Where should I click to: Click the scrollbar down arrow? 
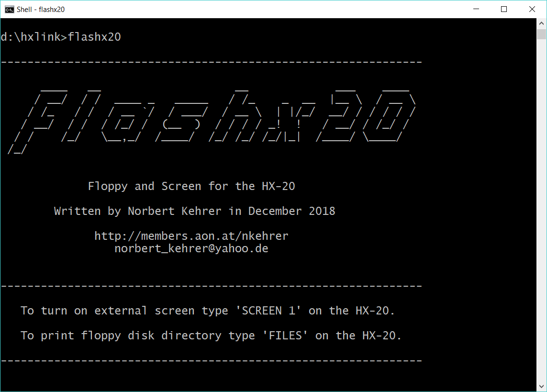[541, 386]
